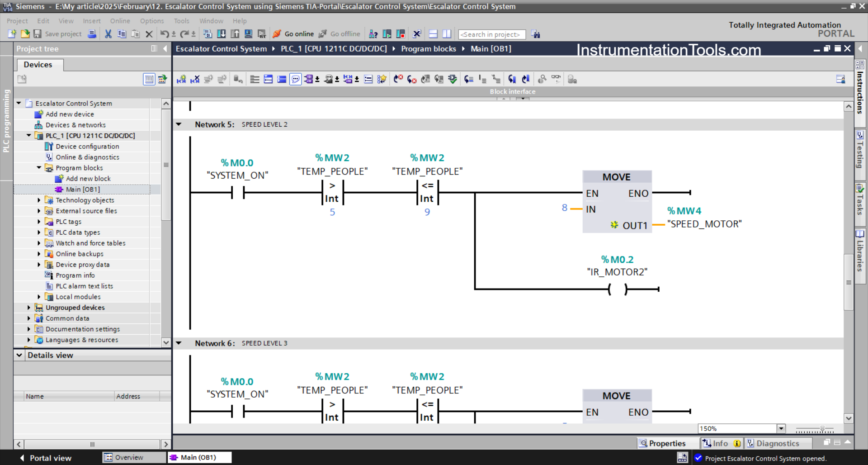Expand Watch and force tables folder
Viewport: 868px width, 465px height.
(x=39, y=243)
